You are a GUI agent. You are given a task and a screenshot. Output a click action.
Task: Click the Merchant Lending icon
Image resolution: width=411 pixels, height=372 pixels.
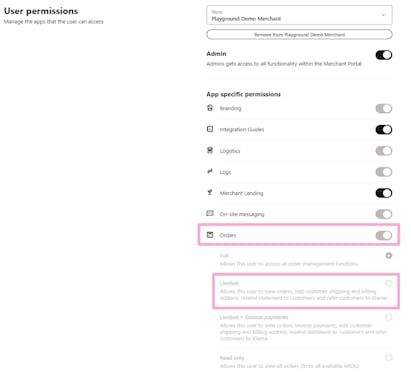pos(210,192)
